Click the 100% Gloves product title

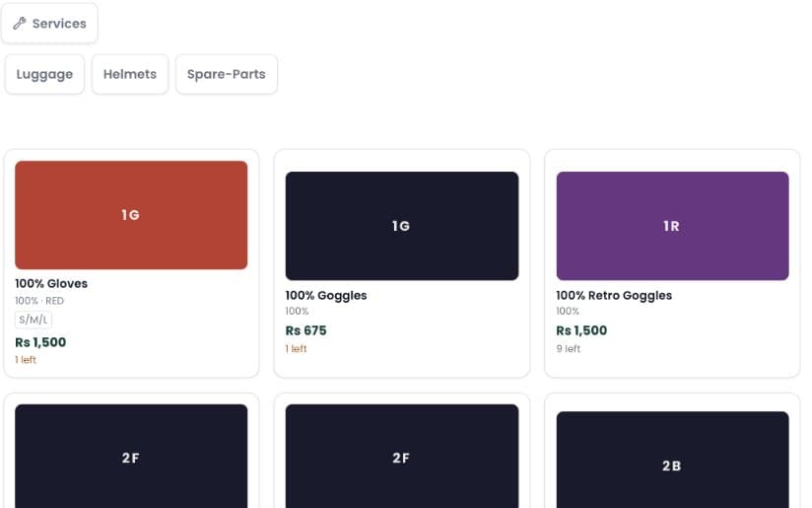click(51, 283)
